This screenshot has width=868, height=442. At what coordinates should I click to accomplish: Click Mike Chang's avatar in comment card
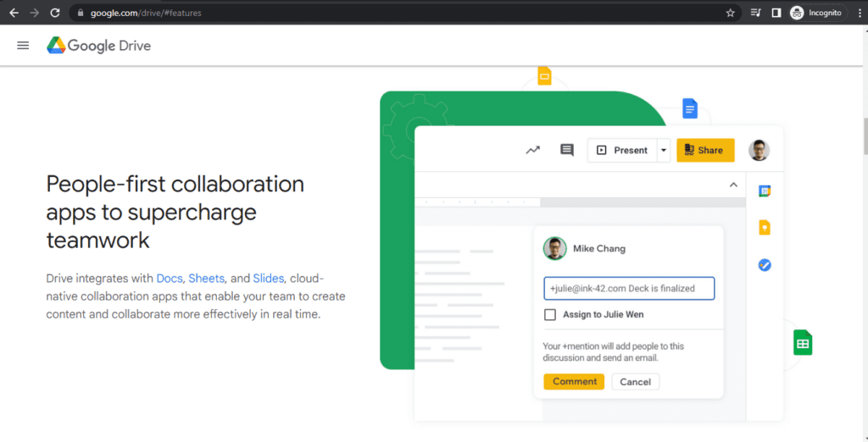[554, 248]
